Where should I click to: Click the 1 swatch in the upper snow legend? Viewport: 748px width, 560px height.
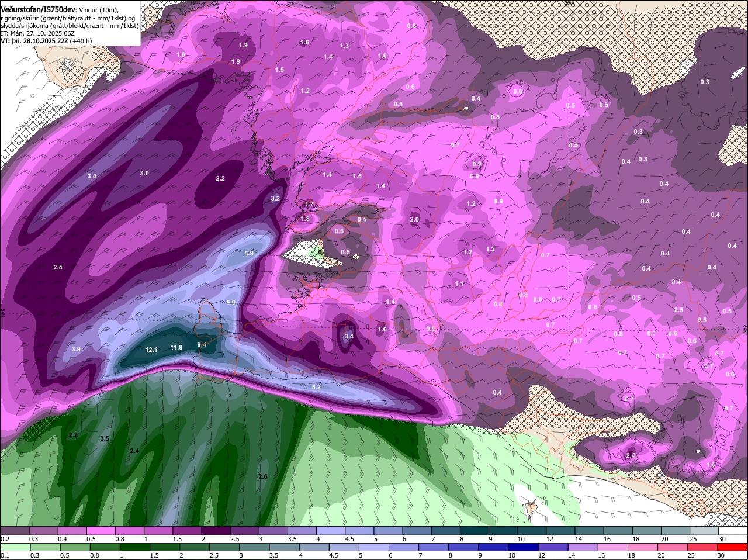pos(158,530)
